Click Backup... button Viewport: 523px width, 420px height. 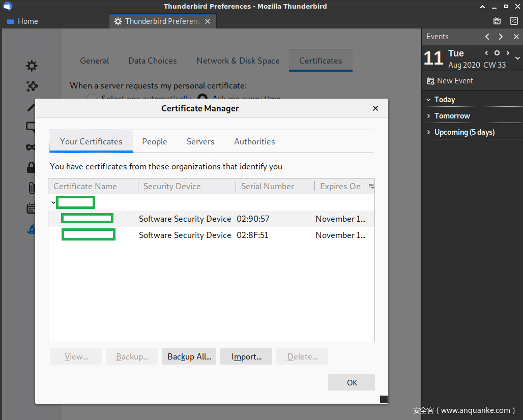pyautogui.click(x=132, y=356)
